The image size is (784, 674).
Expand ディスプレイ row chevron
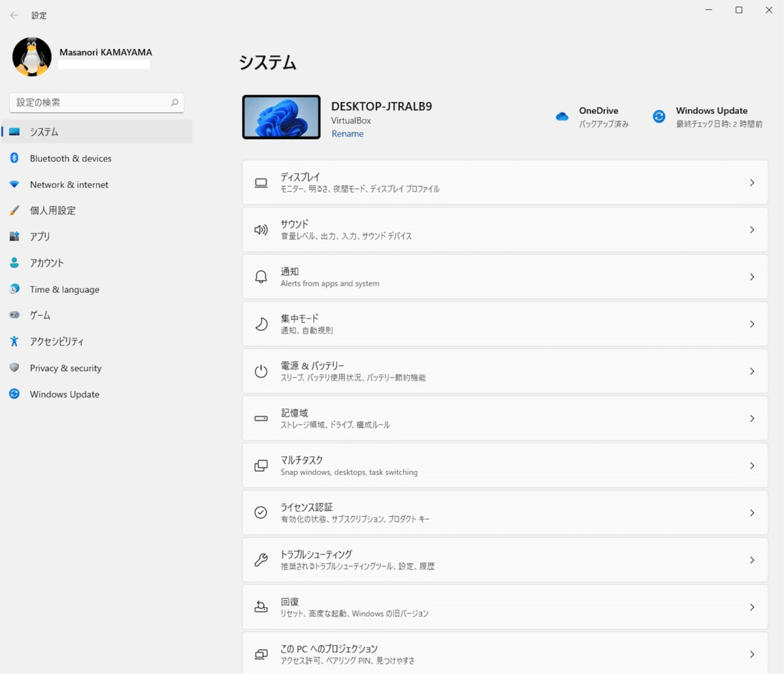click(x=752, y=183)
